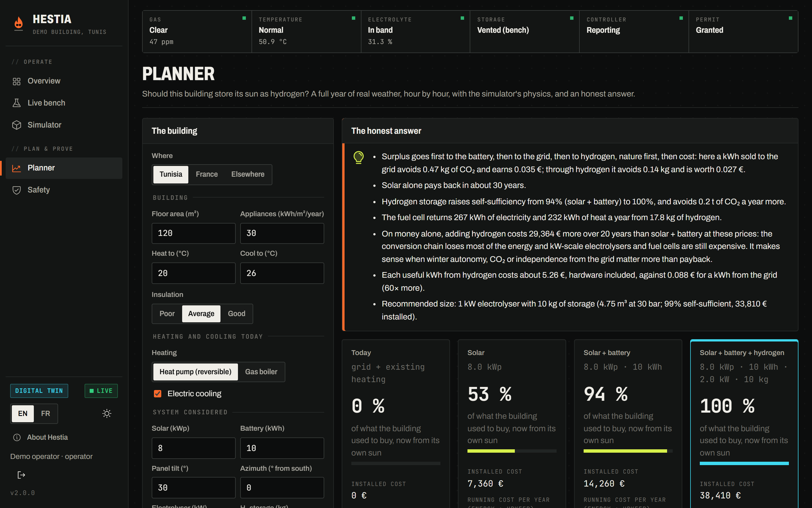Click the Solar kWp input field
Viewport: 812px width, 508px height.
pos(194,448)
